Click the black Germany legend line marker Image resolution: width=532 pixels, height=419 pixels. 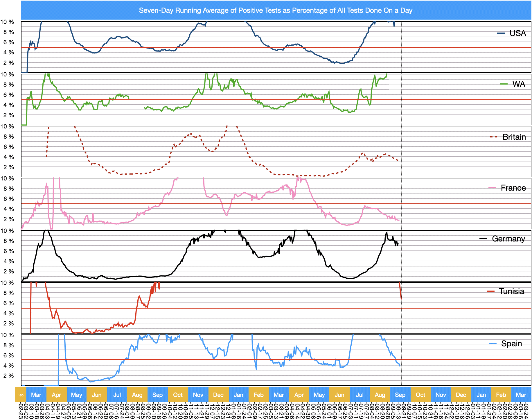[483, 239]
